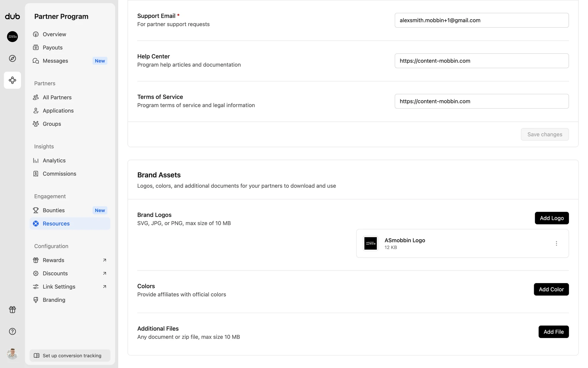Go to Messages in sidebar
588x368 pixels.
coord(55,61)
